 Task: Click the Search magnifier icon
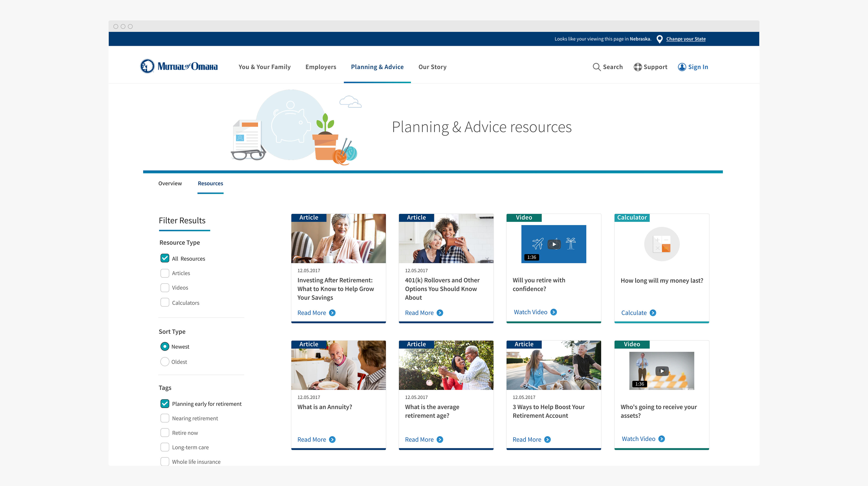[x=597, y=67]
